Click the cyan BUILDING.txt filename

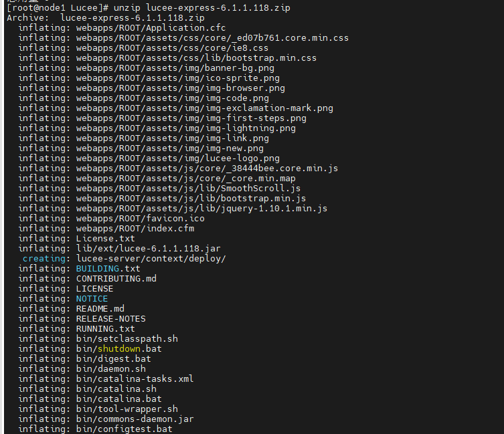pos(108,268)
